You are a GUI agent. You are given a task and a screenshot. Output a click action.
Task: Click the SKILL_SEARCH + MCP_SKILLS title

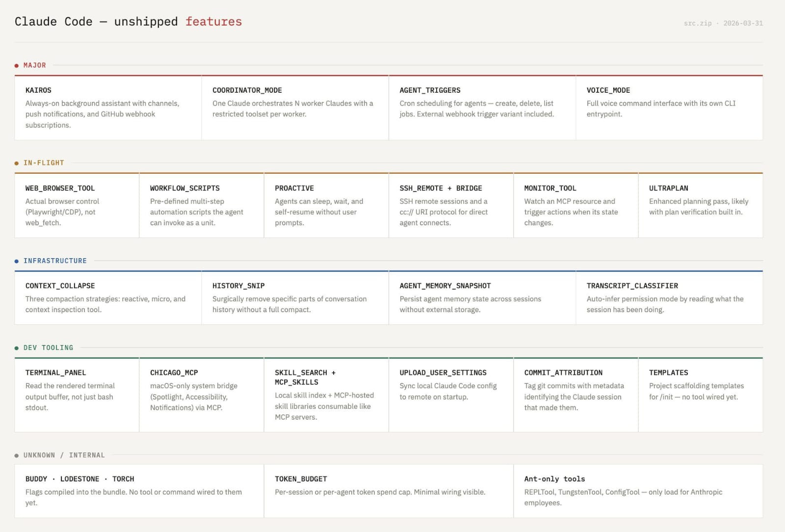pyautogui.click(x=305, y=377)
